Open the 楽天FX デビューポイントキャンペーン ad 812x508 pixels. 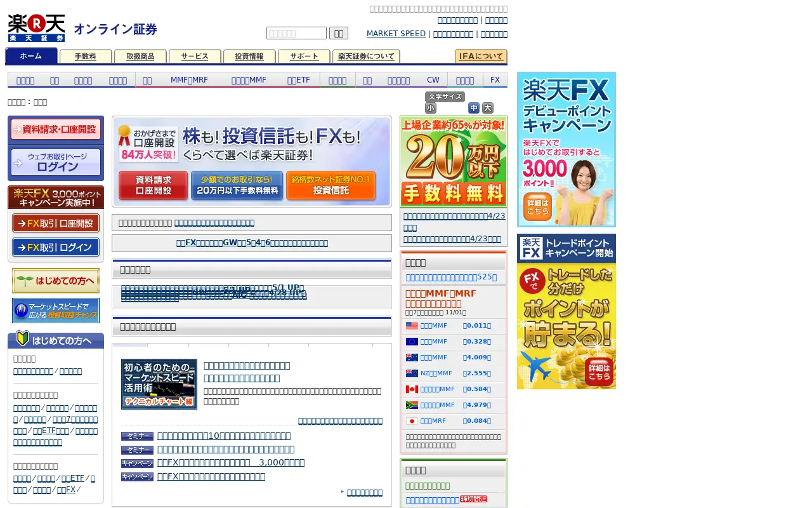(566, 149)
